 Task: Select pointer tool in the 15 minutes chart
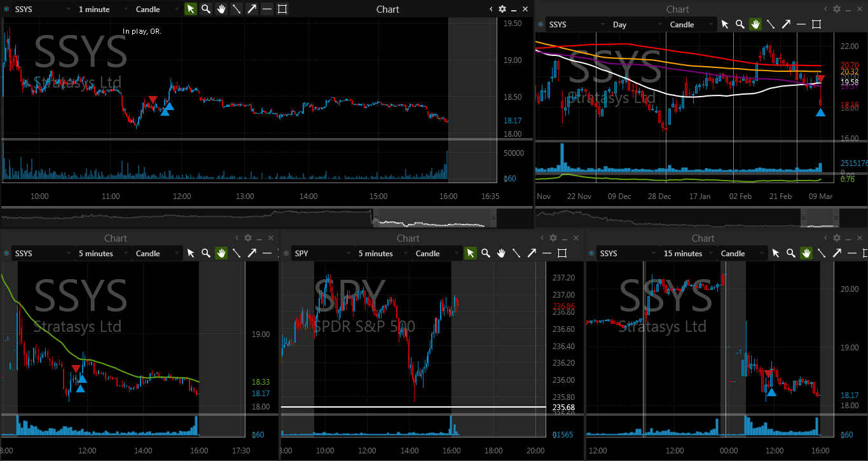coord(776,253)
